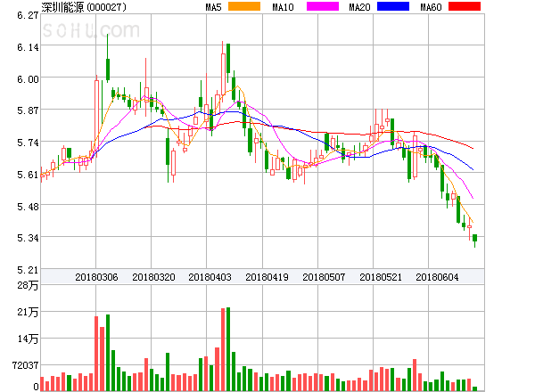Click the 14万 volume axis label
Viewport: 535px width, 392px height.
[28, 339]
